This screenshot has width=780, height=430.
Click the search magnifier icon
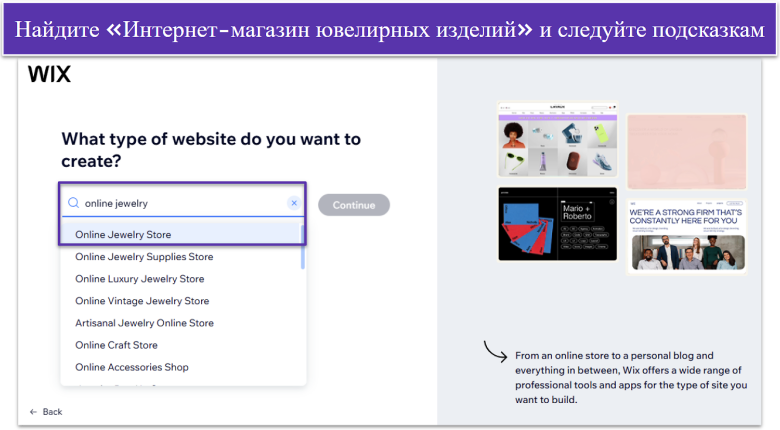click(x=74, y=203)
